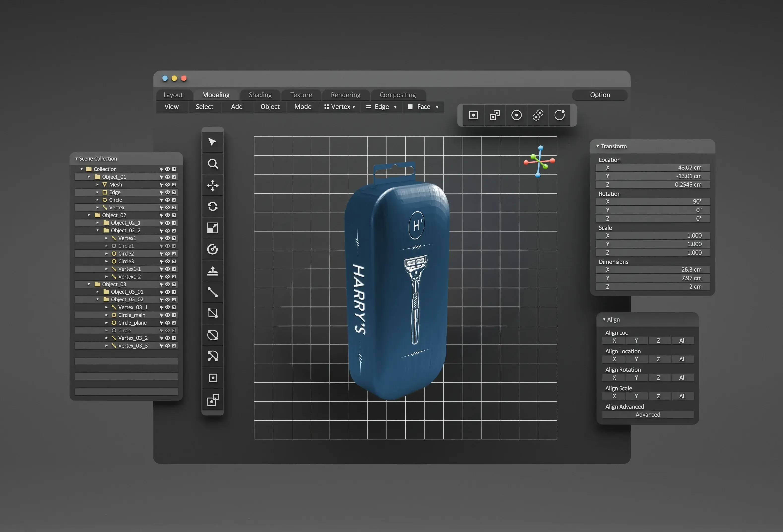Viewport: 783px width, 532px height.
Task: Select the scale tool in vertical toolbar
Action: pyautogui.click(x=213, y=228)
